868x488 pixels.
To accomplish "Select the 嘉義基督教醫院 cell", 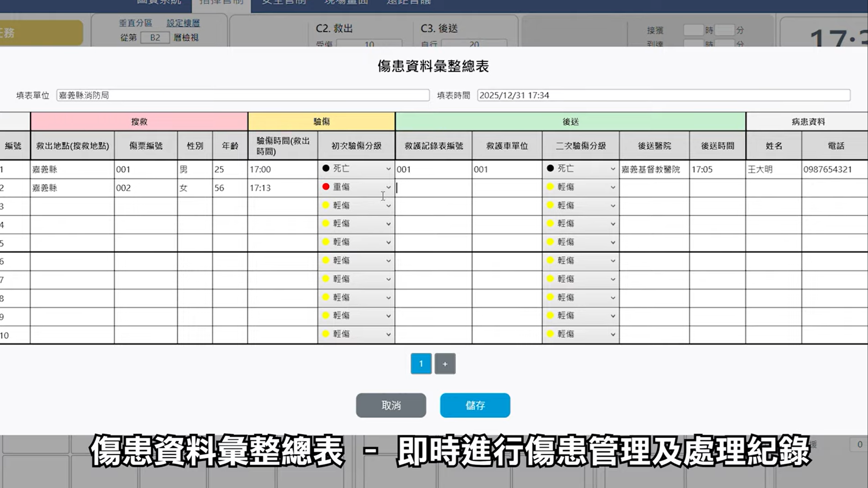I will 654,169.
